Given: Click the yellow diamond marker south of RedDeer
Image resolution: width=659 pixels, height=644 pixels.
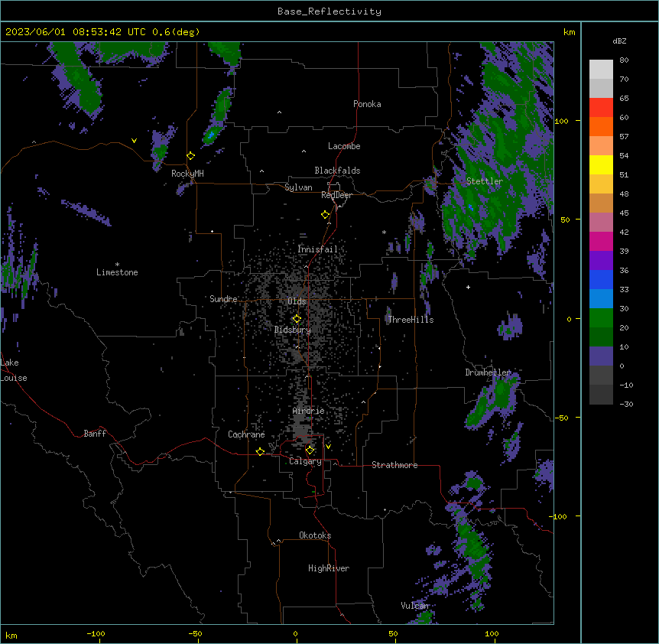Looking at the screenshot, I should point(326,215).
